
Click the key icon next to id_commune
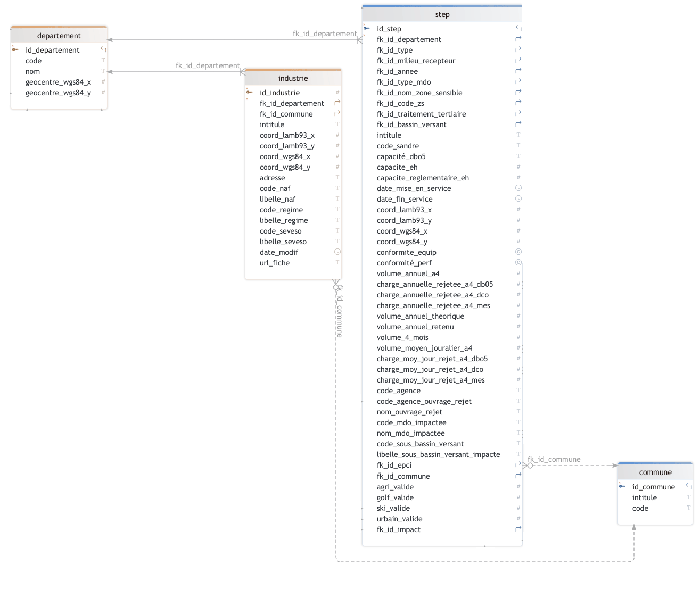click(622, 486)
